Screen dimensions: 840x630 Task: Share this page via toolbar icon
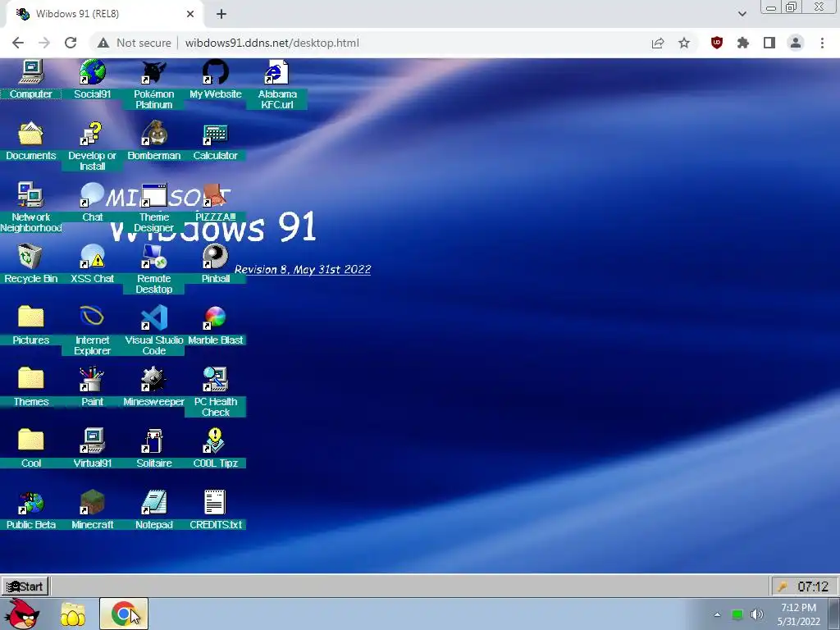658,43
